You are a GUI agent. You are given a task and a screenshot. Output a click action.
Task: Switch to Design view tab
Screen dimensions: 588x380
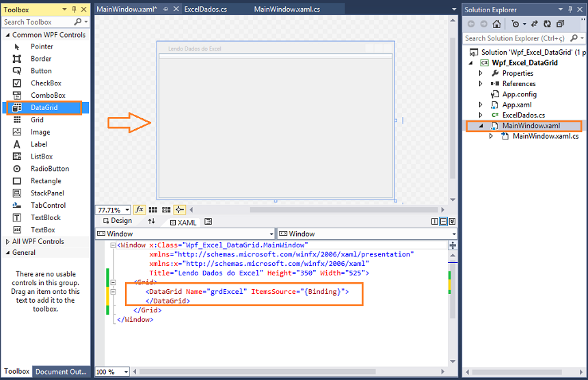118,221
